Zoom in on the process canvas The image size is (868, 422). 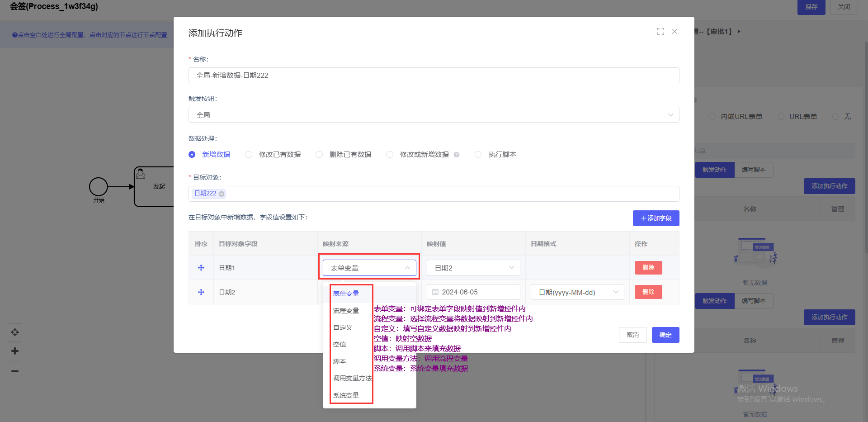(15, 351)
